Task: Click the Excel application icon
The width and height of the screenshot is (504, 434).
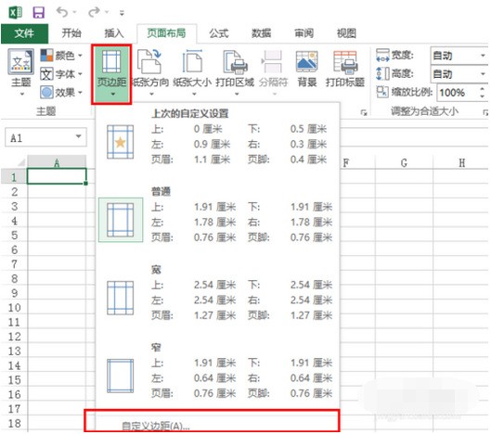Action: point(16,13)
